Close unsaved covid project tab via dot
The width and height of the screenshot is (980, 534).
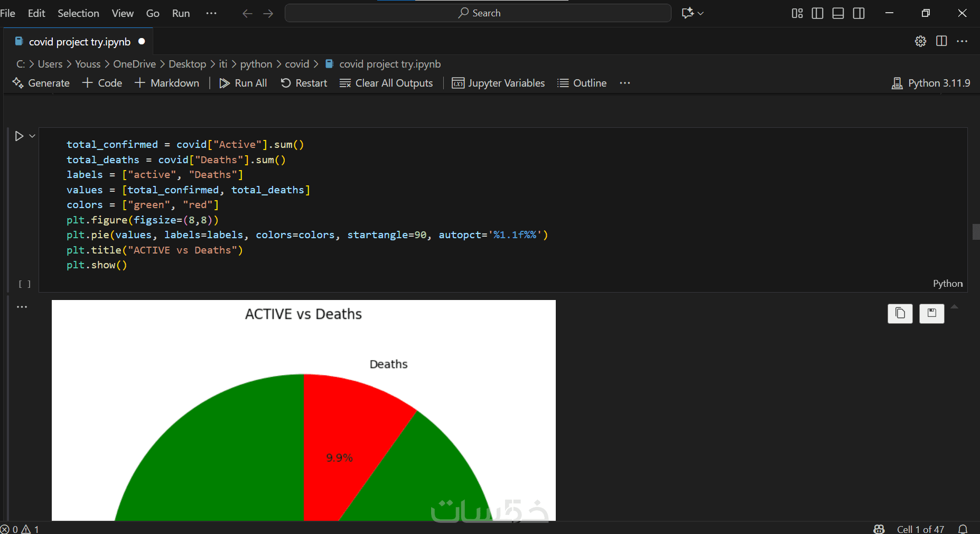pos(142,41)
